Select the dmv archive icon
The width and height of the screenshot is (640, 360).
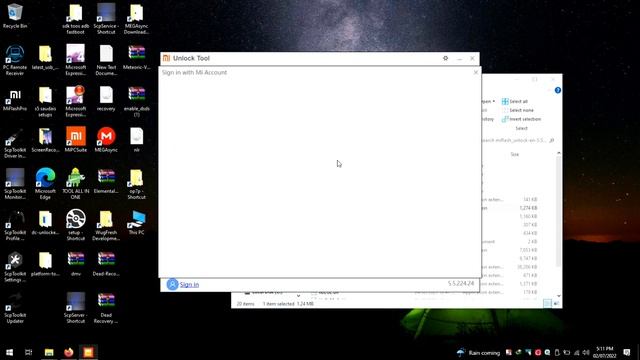pos(76,264)
